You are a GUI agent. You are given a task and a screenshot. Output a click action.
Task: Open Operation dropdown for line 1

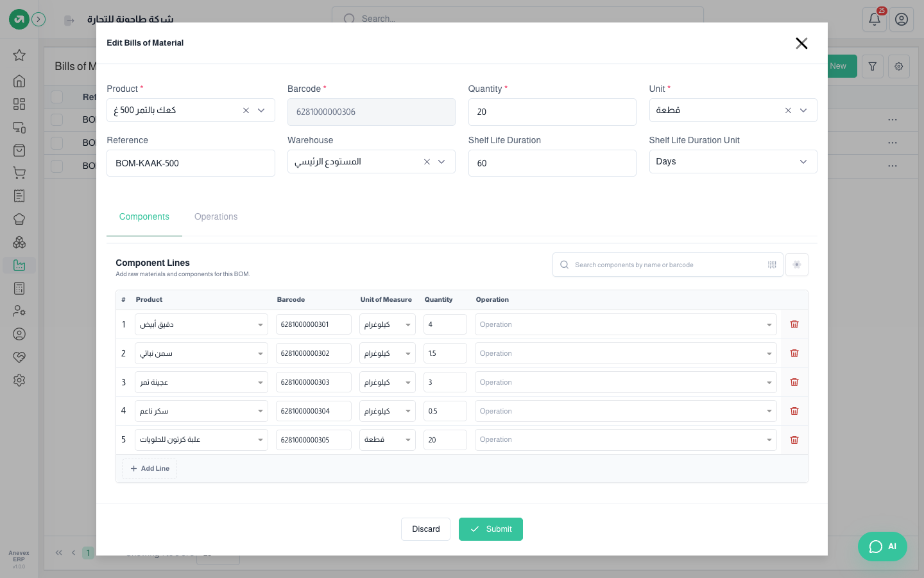click(x=626, y=324)
